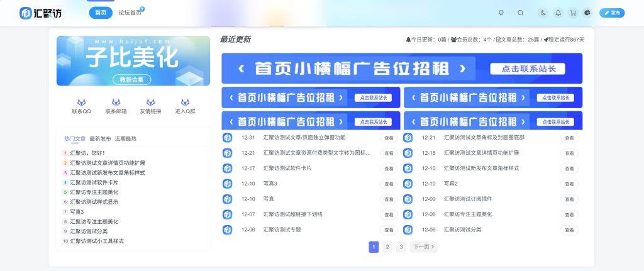Click the large full-width 首页小横幅广告位招租 banner
The height and width of the screenshot is (271, 644).
tap(402, 68)
